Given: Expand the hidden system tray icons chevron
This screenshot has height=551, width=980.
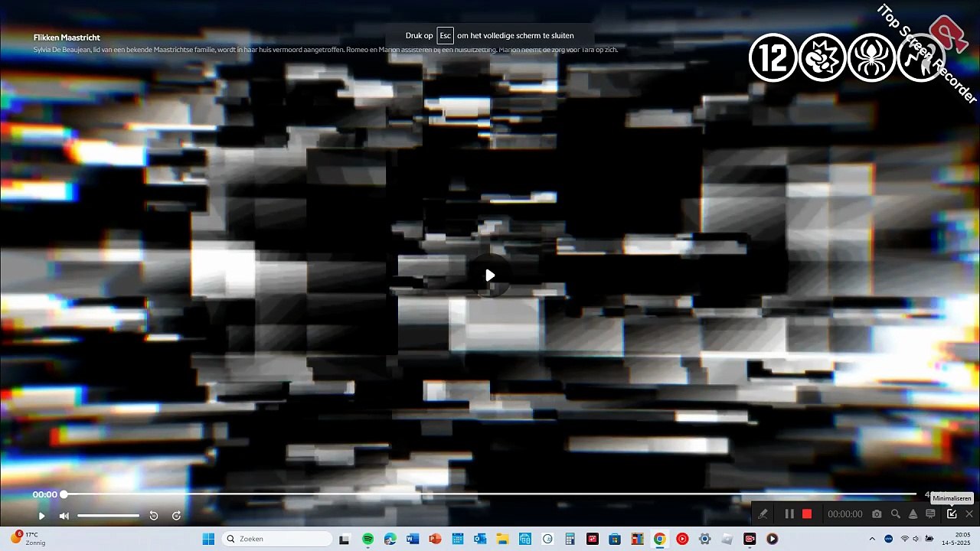Looking at the screenshot, I should tap(872, 539).
